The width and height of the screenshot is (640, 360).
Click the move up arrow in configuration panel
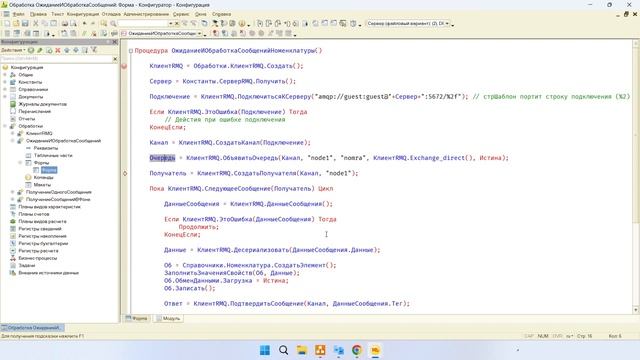(67, 50)
